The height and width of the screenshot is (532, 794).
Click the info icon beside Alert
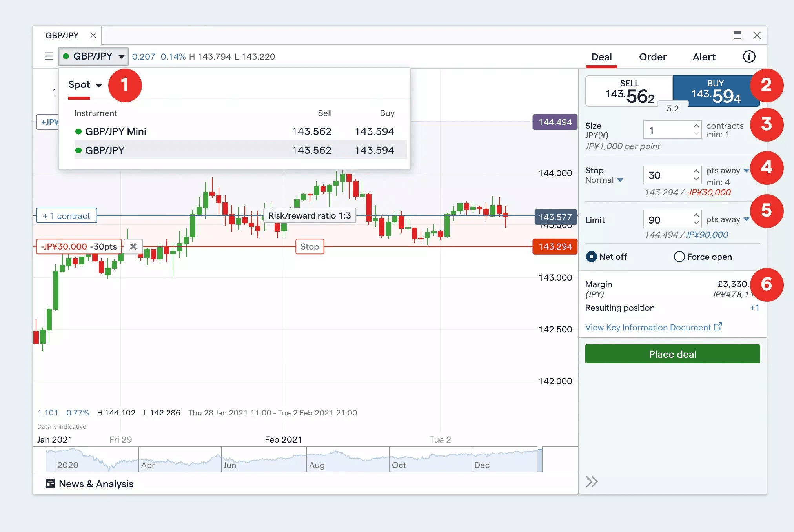click(x=749, y=56)
